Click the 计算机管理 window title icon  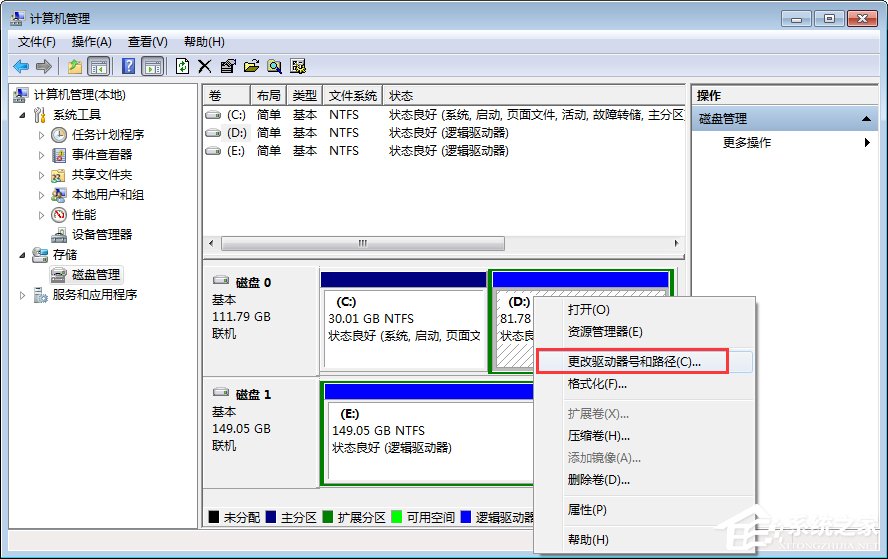point(18,19)
